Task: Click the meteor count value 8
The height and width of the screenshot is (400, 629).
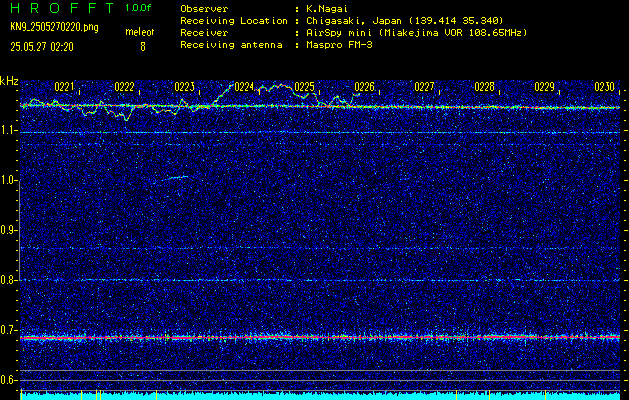Action: click(x=143, y=47)
